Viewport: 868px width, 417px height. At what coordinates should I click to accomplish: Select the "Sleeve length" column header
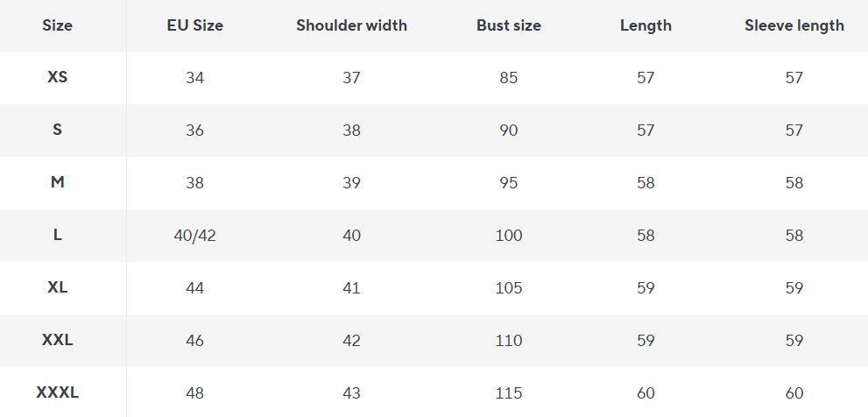click(794, 25)
